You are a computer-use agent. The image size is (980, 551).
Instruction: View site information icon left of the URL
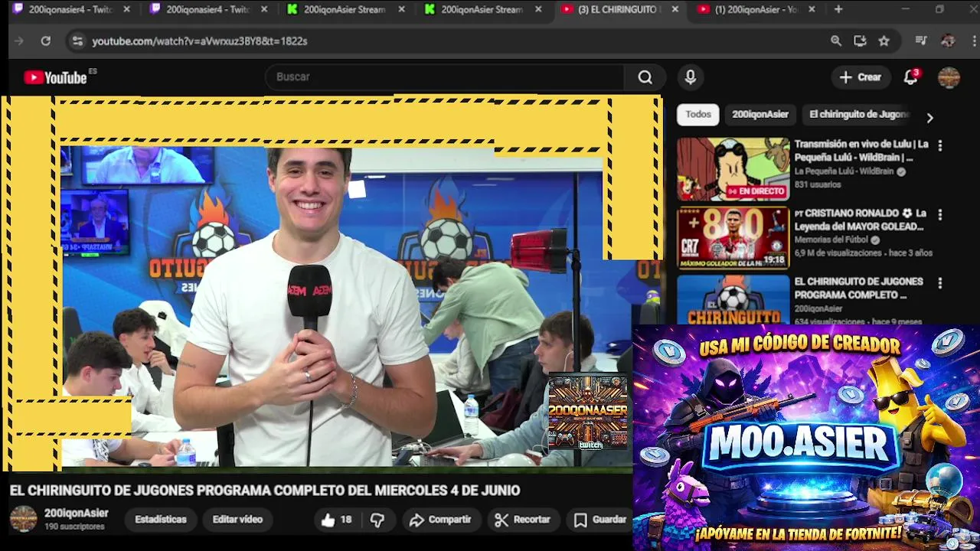pyautogui.click(x=77, y=41)
